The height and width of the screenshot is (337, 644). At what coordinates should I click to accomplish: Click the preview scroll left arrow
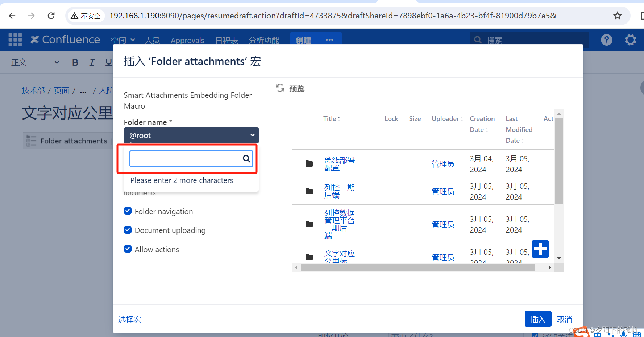point(296,267)
